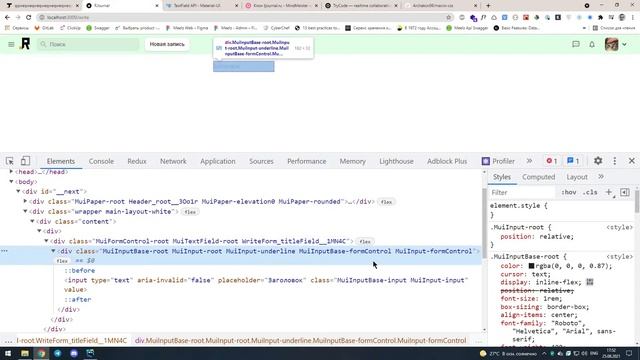The height and width of the screenshot is (360, 640).
Task: Reload the page in the browser
Action: coord(29,17)
